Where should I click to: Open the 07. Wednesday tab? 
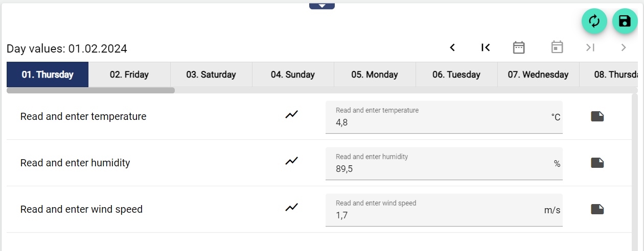tap(538, 74)
